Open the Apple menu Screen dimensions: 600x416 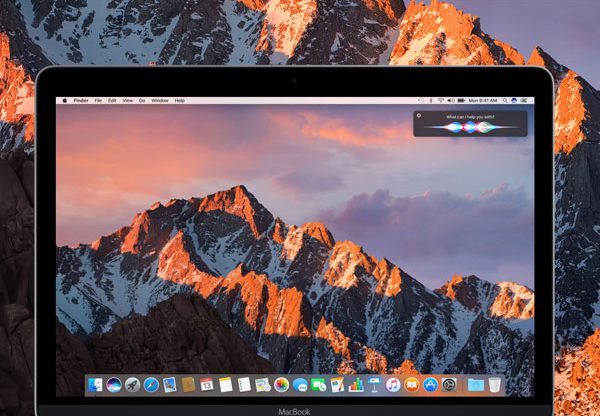(x=64, y=101)
